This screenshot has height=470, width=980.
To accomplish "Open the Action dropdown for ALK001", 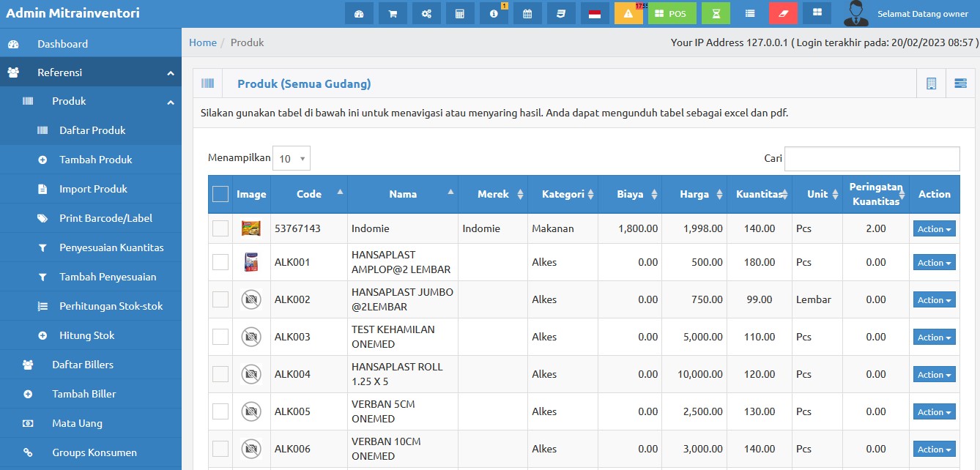I will (934, 262).
